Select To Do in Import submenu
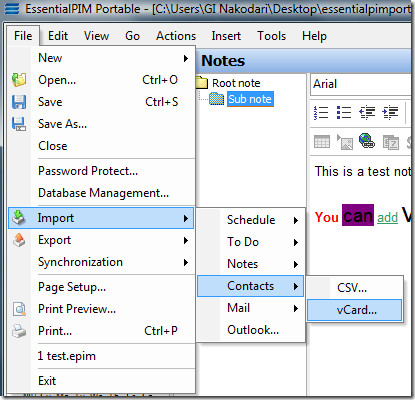Image resolution: width=415 pixels, height=400 pixels. coord(251,242)
